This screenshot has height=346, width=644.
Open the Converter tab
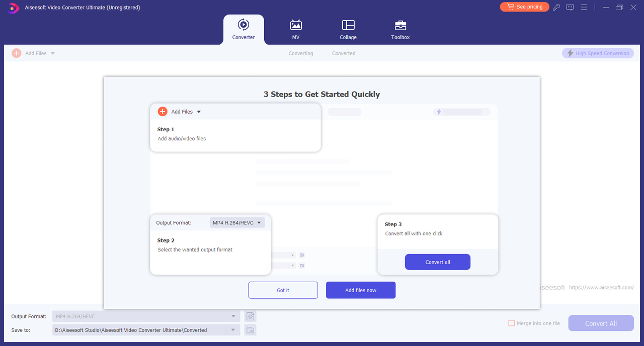pyautogui.click(x=244, y=30)
